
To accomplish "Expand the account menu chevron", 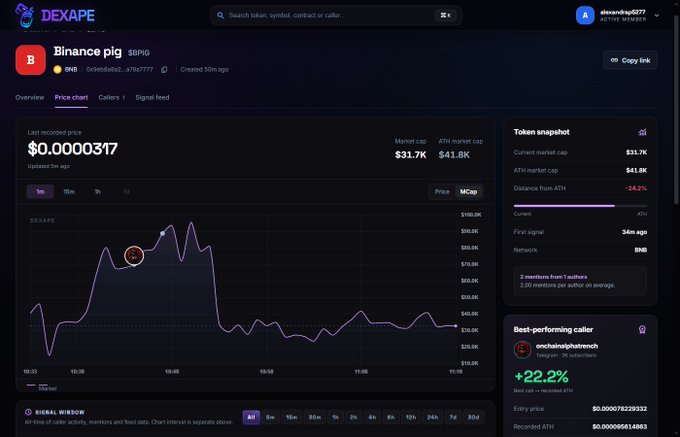I will tap(657, 15).
